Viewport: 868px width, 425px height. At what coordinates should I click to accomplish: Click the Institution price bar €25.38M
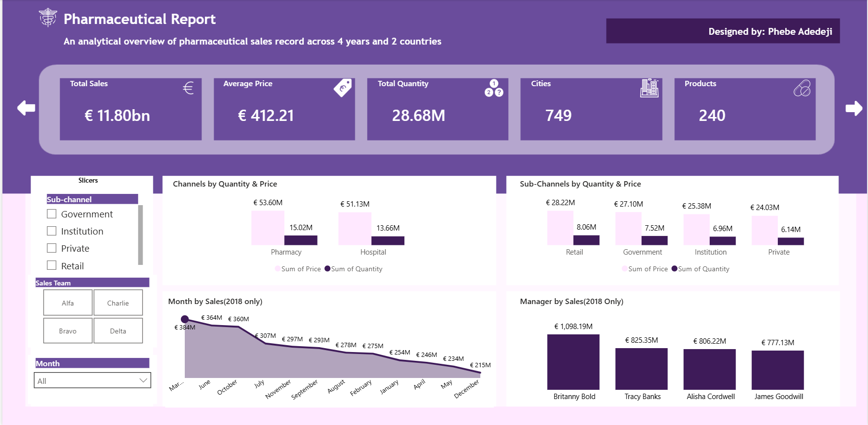[696, 230]
